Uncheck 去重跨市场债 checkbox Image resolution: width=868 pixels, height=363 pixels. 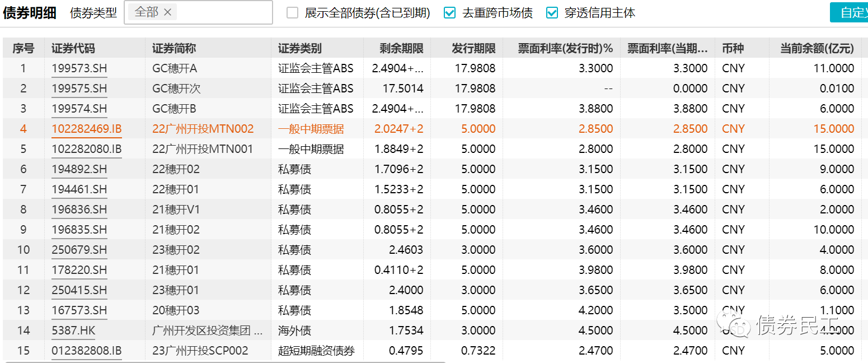point(449,13)
